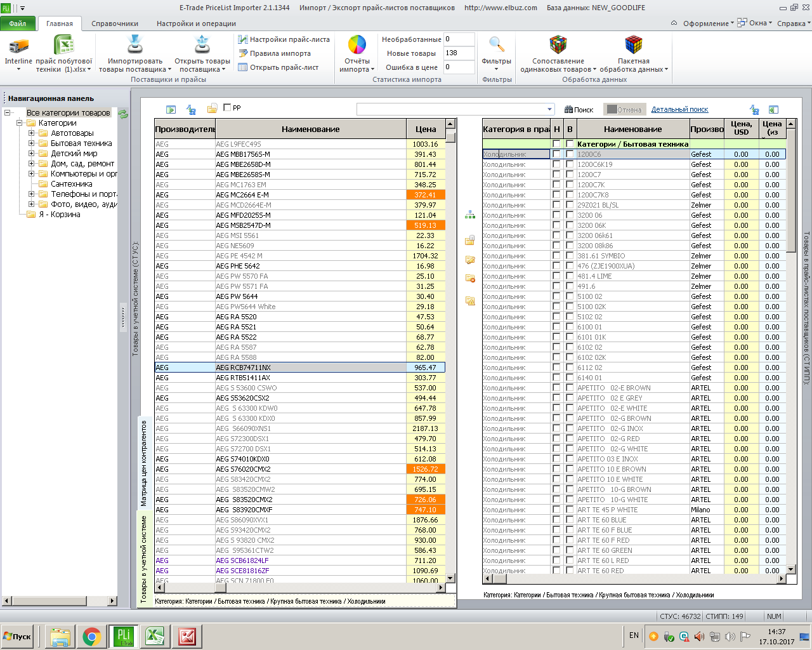Click Открыть прайс-лист in the ribbon

coord(278,67)
